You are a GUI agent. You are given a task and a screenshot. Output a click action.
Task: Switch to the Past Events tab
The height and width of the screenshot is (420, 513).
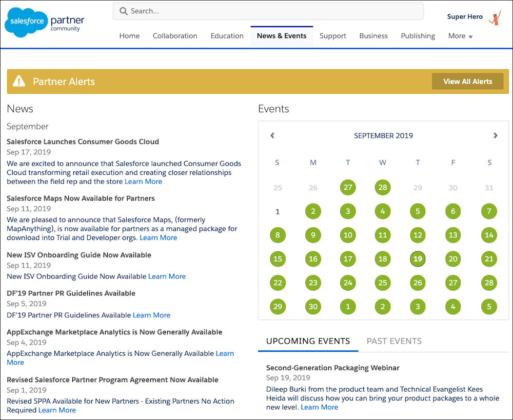coord(394,341)
